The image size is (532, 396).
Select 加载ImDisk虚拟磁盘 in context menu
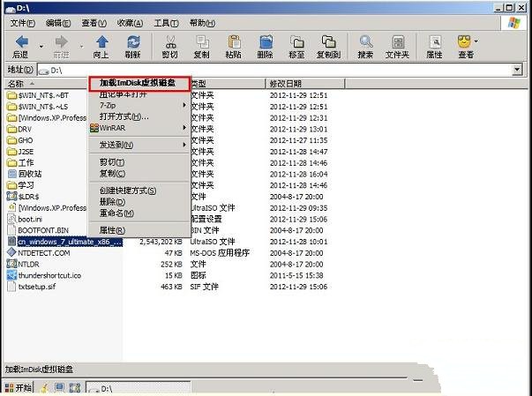[x=141, y=83]
